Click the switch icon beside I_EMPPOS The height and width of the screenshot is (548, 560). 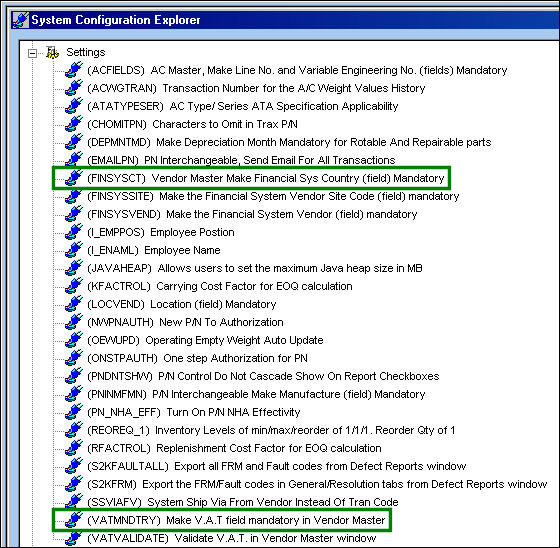point(74,232)
